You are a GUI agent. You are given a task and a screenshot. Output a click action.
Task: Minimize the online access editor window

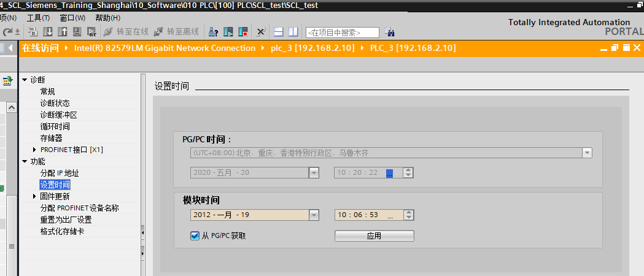tap(603, 48)
